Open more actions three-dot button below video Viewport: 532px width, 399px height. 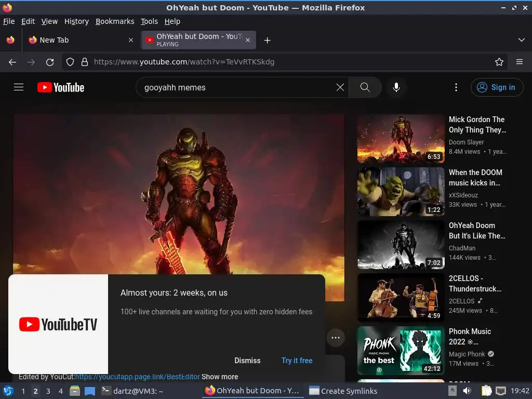[x=336, y=338]
